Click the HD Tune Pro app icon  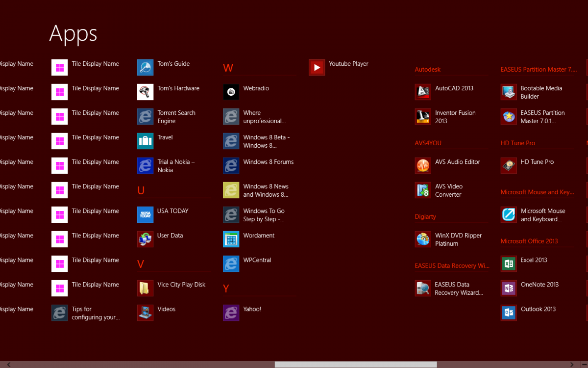coord(509,165)
